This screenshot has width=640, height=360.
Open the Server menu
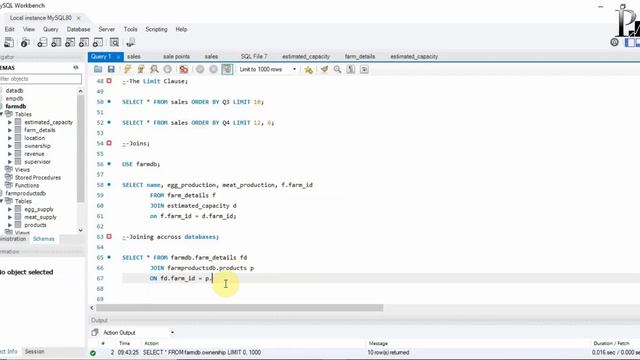click(107, 29)
